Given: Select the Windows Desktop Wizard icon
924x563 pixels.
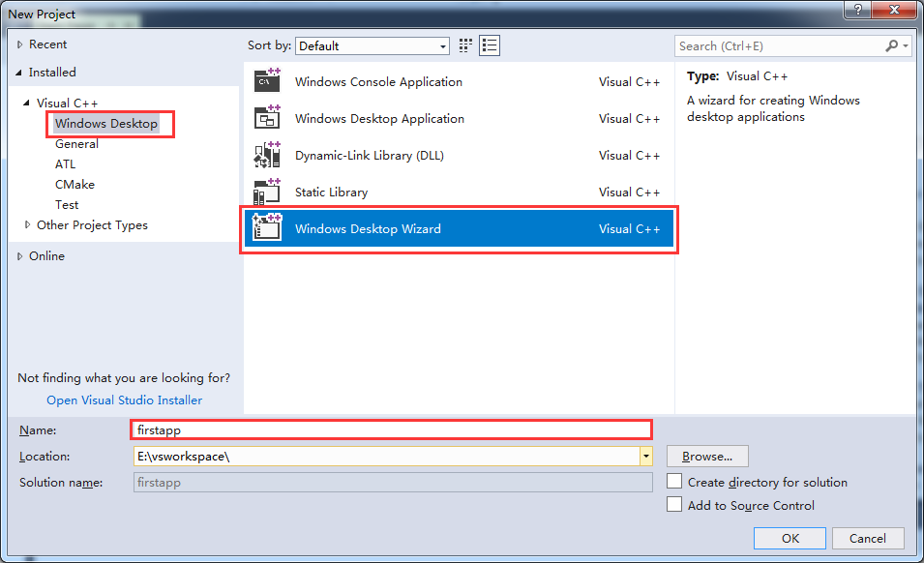Looking at the screenshot, I should [267, 229].
